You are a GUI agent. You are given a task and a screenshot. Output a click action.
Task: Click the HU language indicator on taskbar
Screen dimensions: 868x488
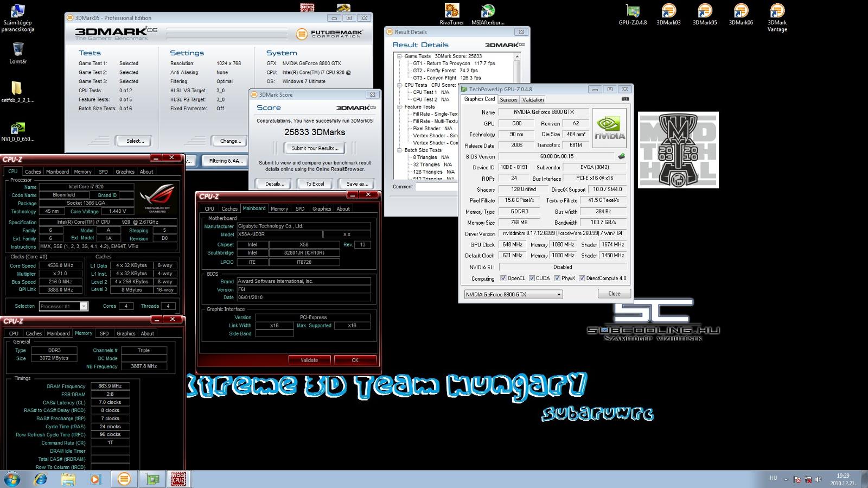tap(773, 478)
